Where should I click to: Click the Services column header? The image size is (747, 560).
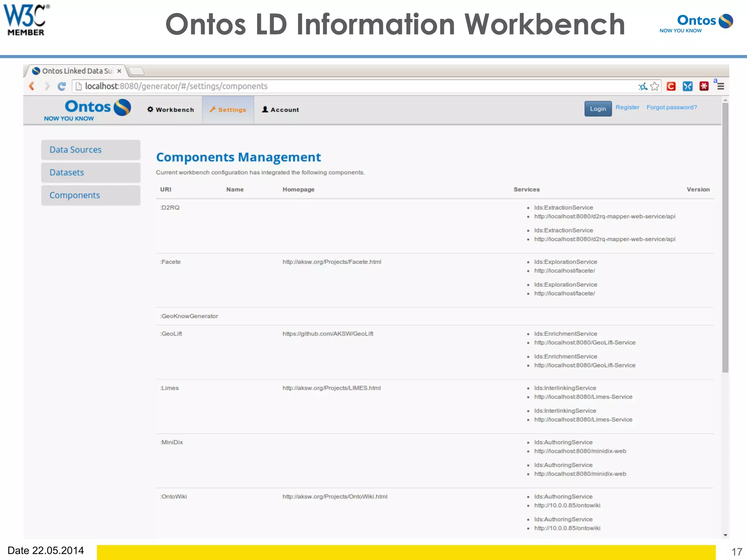526,190
